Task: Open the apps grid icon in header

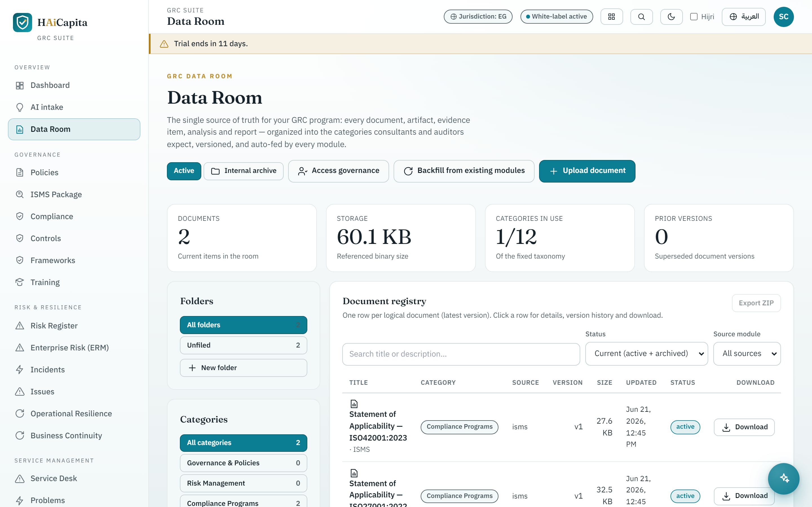Action: (611, 17)
